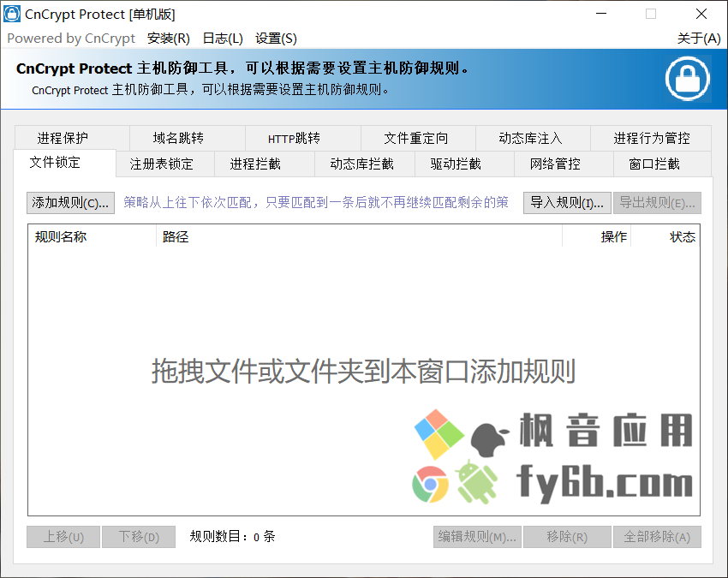Switch to the 进程拦截 tab
The height and width of the screenshot is (578, 728).
(x=265, y=164)
